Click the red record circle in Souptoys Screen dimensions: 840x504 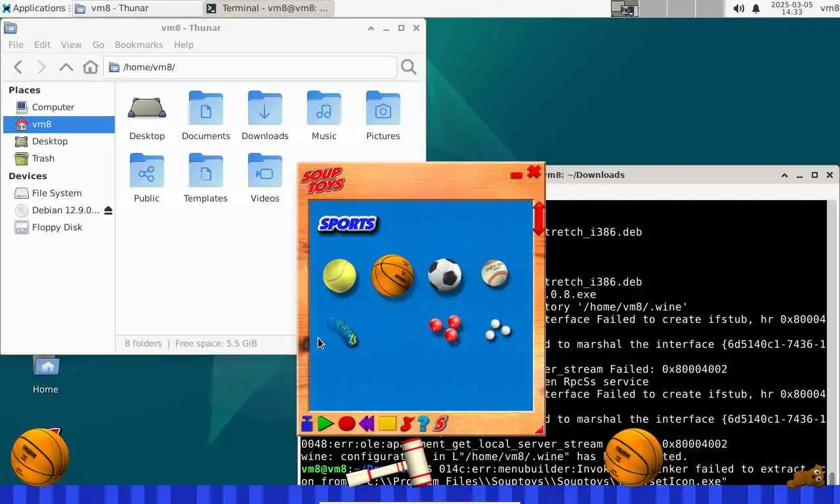tap(346, 424)
